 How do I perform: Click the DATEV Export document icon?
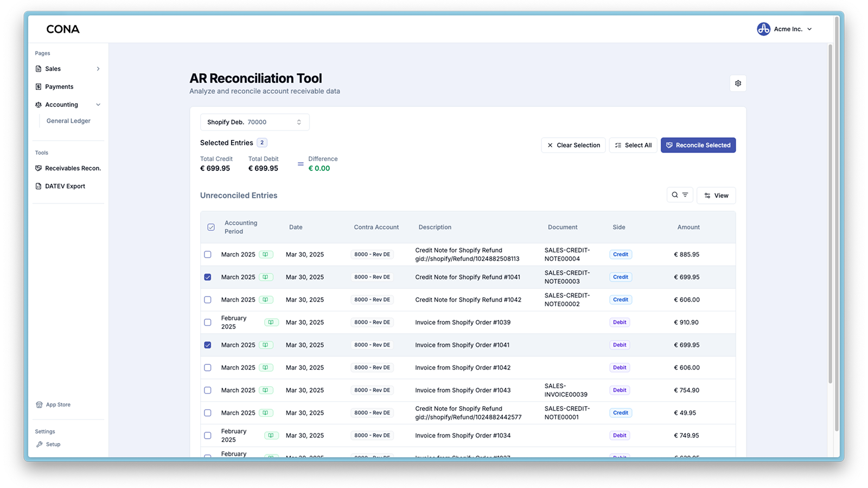tap(39, 186)
